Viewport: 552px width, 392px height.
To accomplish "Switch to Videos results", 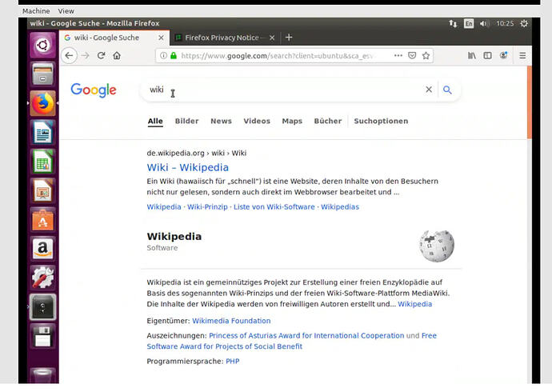I will point(257,121).
